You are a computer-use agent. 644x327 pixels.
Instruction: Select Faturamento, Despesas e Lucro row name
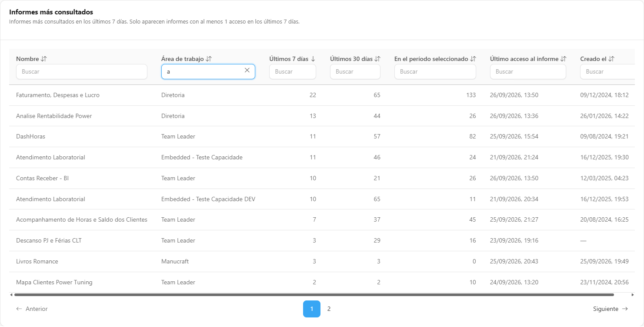58,95
